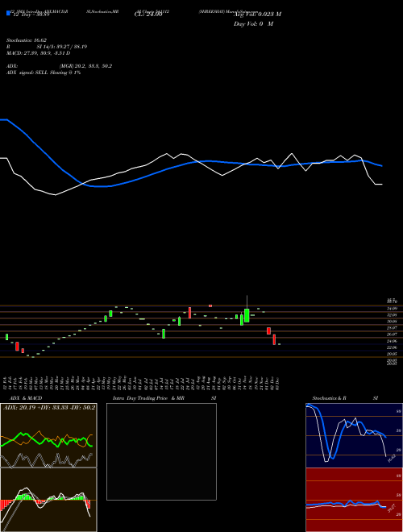Click the 28.07 price axis label

(393, 328)
